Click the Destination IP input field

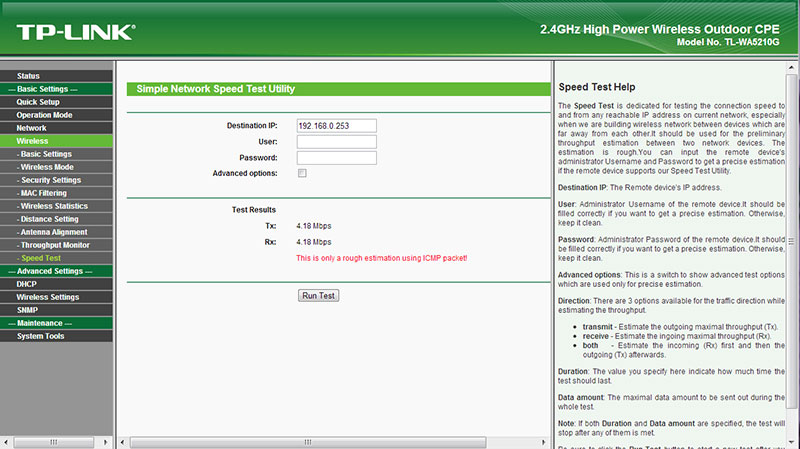pos(336,125)
